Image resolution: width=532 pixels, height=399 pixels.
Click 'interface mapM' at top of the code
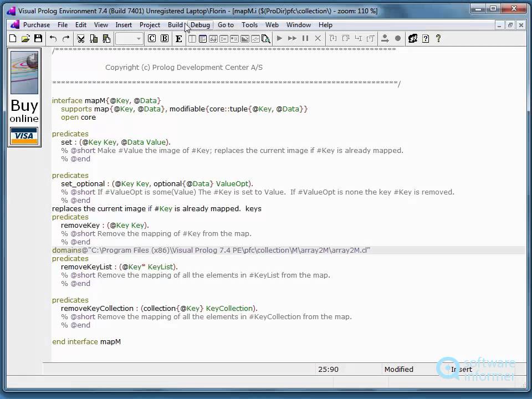point(79,100)
